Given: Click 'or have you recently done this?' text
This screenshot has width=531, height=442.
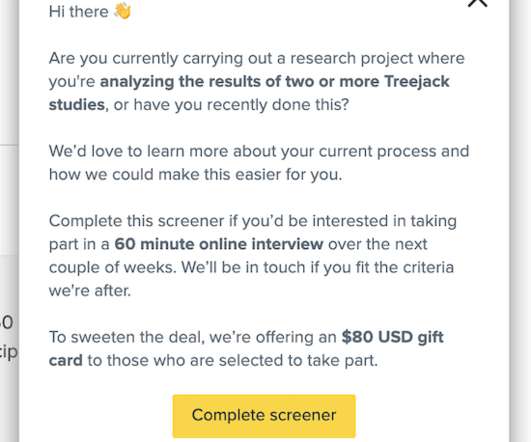Looking at the screenshot, I should click(231, 105).
